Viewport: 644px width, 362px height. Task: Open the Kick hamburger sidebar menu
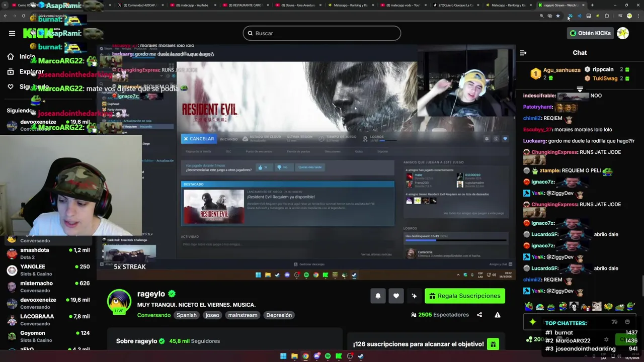[12, 33]
